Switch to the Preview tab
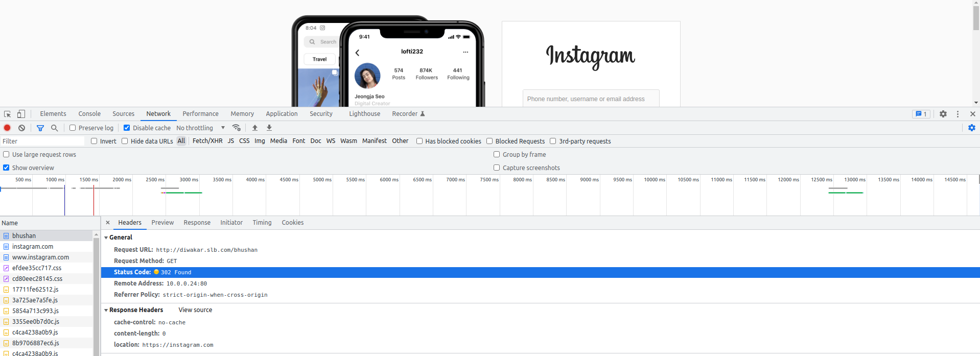The width and height of the screenshot is (980, 356). (162, 223)
